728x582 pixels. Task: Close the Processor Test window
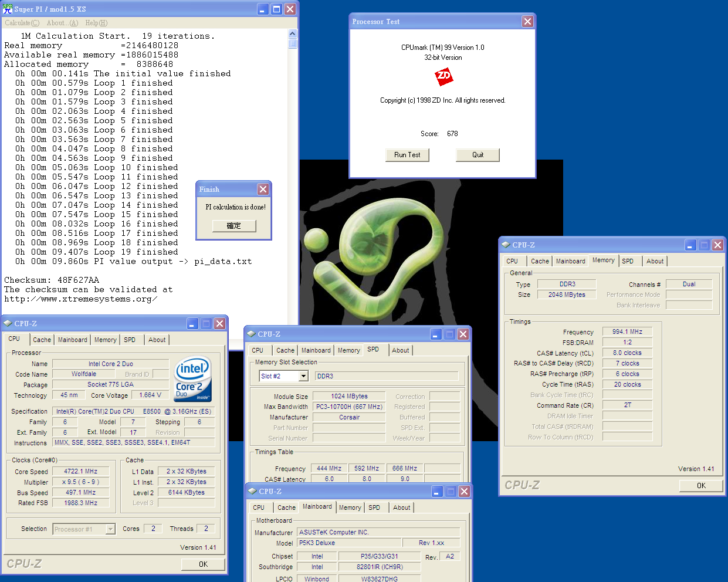[528, 21]
